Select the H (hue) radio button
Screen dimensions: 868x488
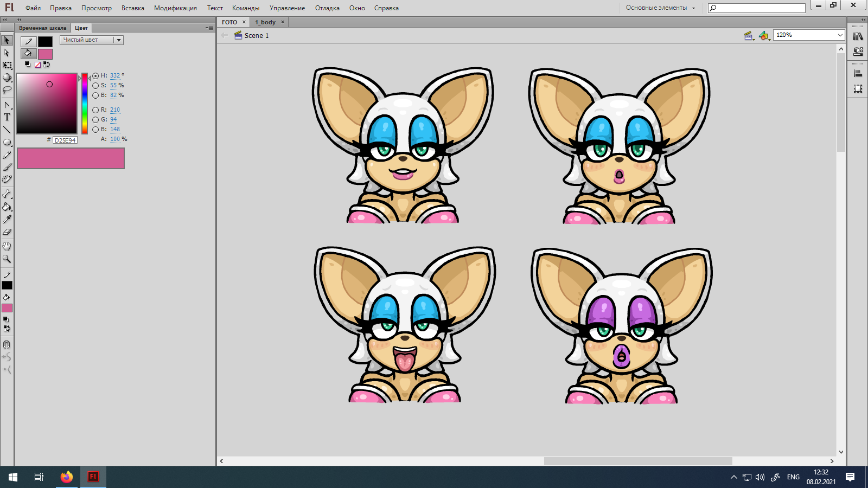(x=95, y=76)
